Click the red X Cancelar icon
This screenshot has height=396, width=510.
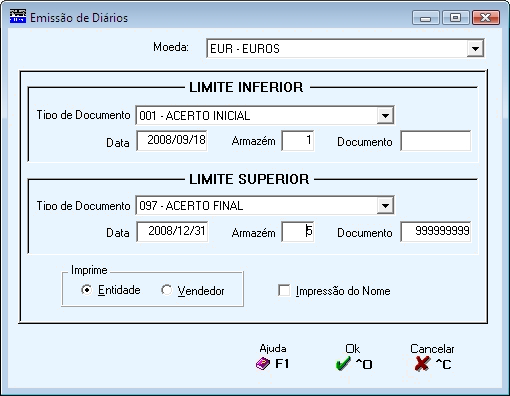click(x=422, y=364)
